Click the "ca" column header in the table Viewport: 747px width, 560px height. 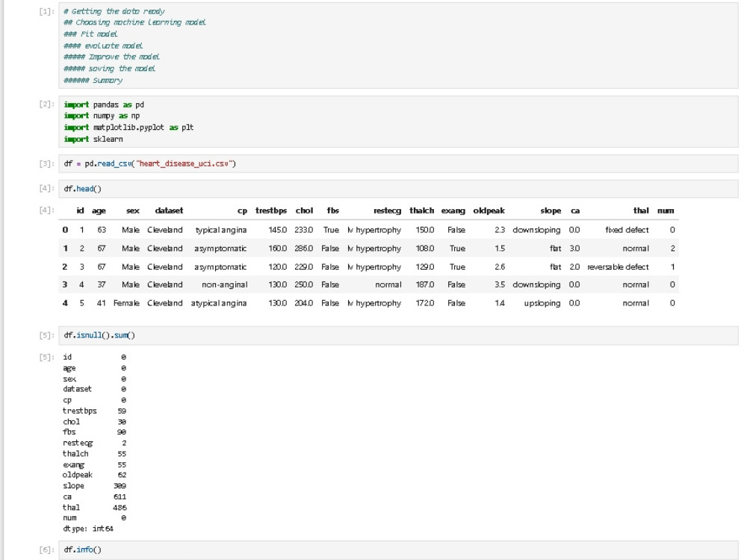click(575, 211)
